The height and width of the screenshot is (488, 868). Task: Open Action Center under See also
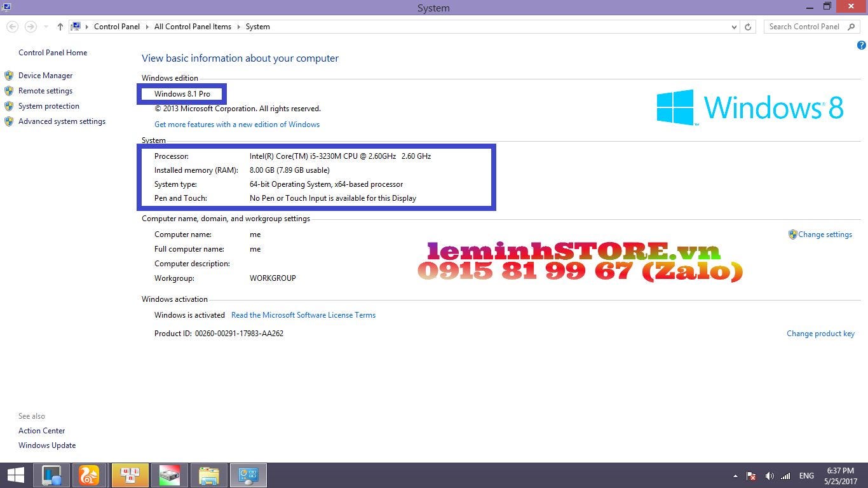(x=41, y=431)
